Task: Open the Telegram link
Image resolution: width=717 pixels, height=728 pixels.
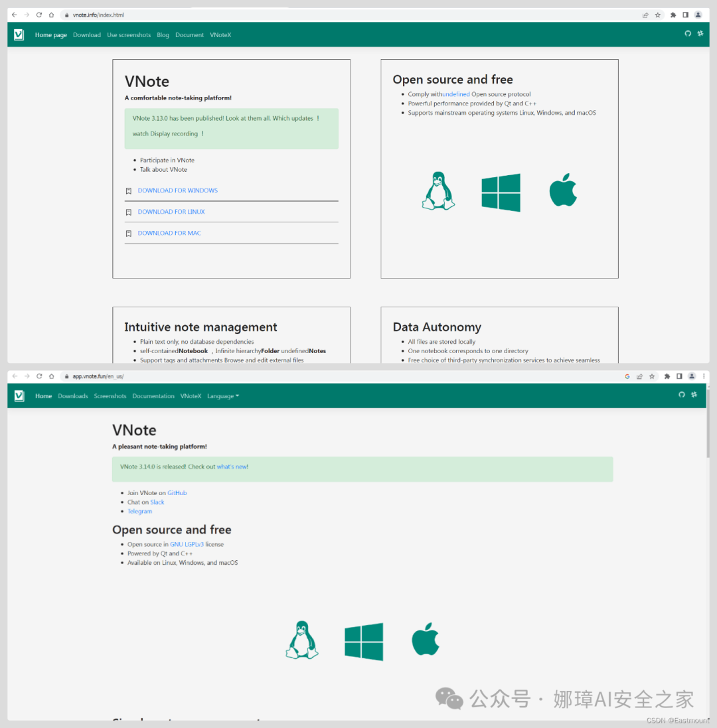Action: 140,511
